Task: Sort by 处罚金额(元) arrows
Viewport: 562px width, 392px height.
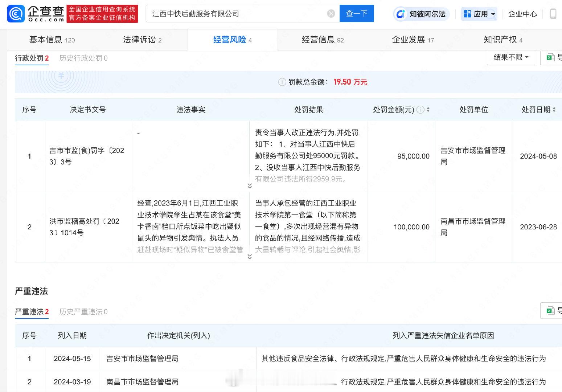Action: tap(428, 110)
